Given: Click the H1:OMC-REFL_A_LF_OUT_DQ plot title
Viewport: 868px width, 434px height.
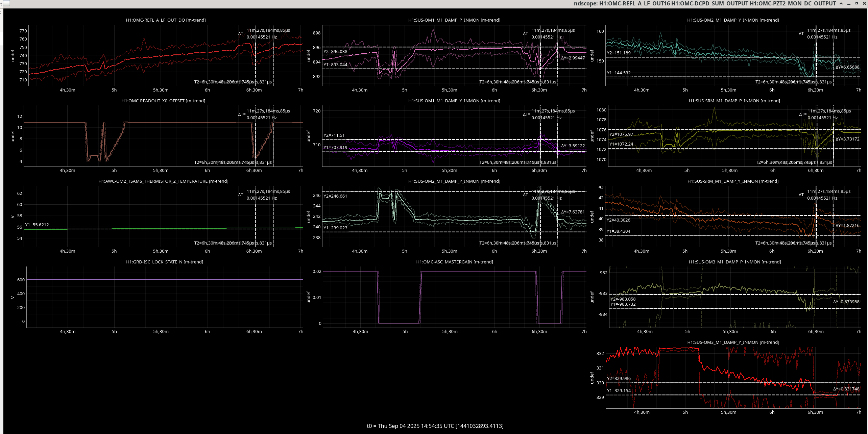Looking at the screenshot, I should [x=166, y=20].
